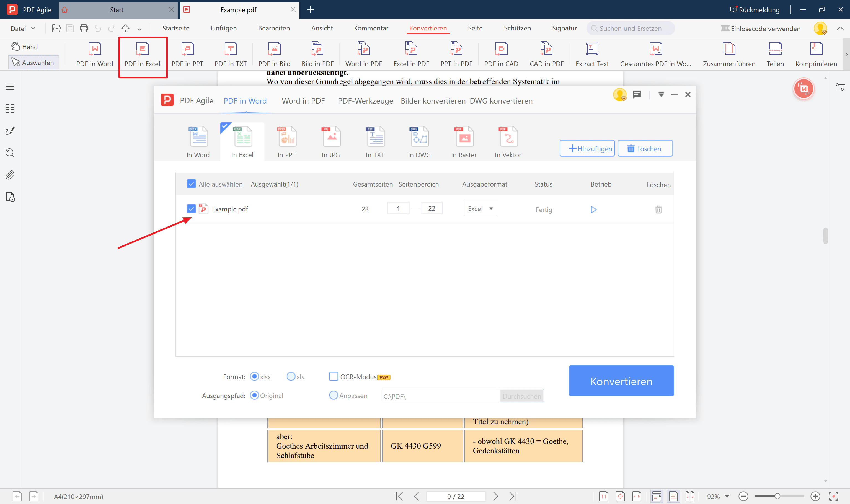This screenshot has height=504, width=850.
Task: Expand quick access toolbar customize arrow
Action: (x=139, y=28)
